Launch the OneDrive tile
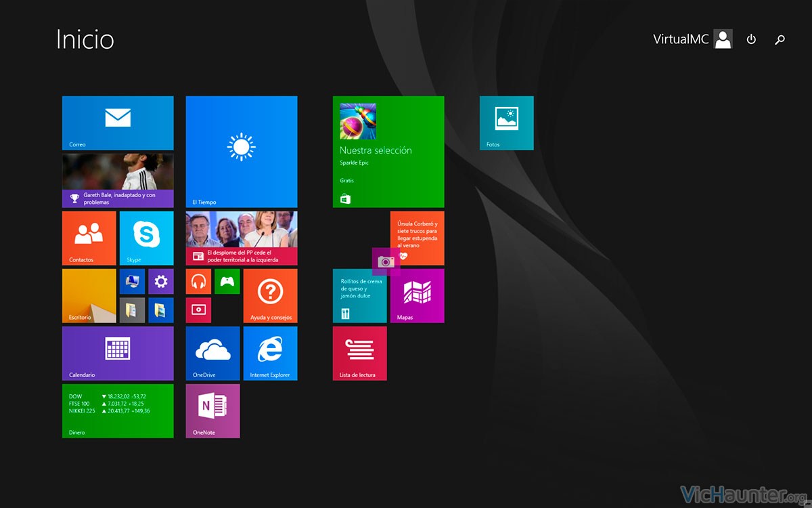The image size is (812, 508). [213, 354]
